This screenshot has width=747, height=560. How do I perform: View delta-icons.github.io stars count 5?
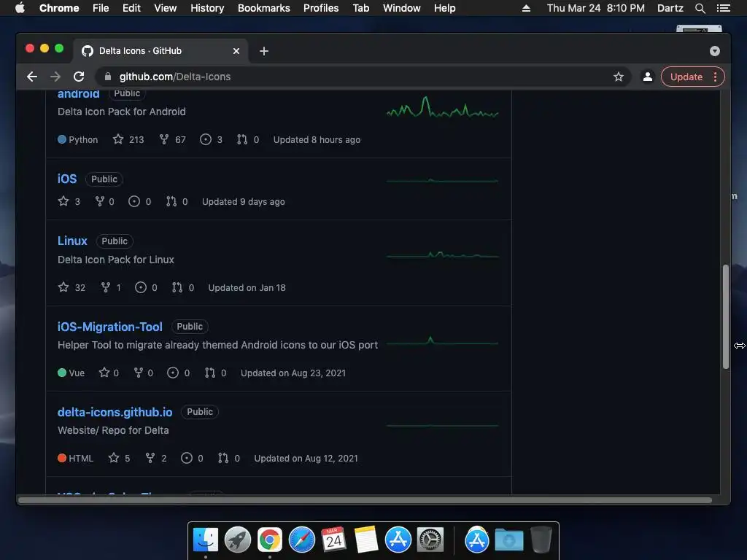[119, 458]
